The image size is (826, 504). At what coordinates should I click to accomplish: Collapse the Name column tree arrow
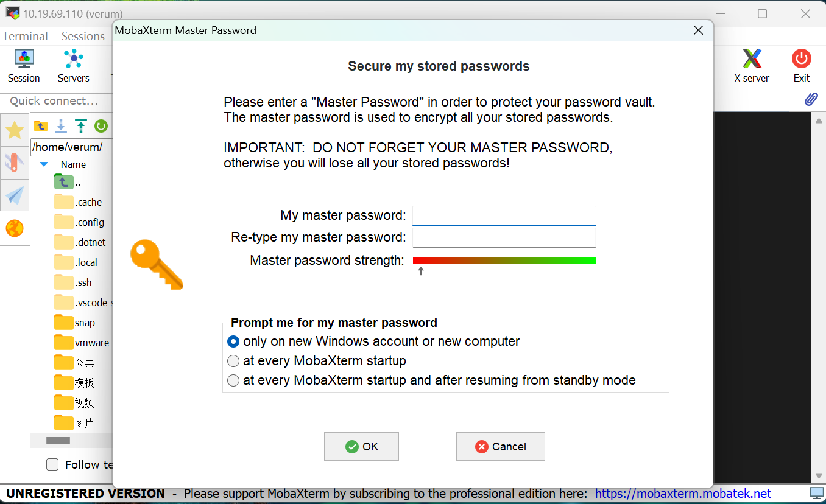click(x=44, y=164)
